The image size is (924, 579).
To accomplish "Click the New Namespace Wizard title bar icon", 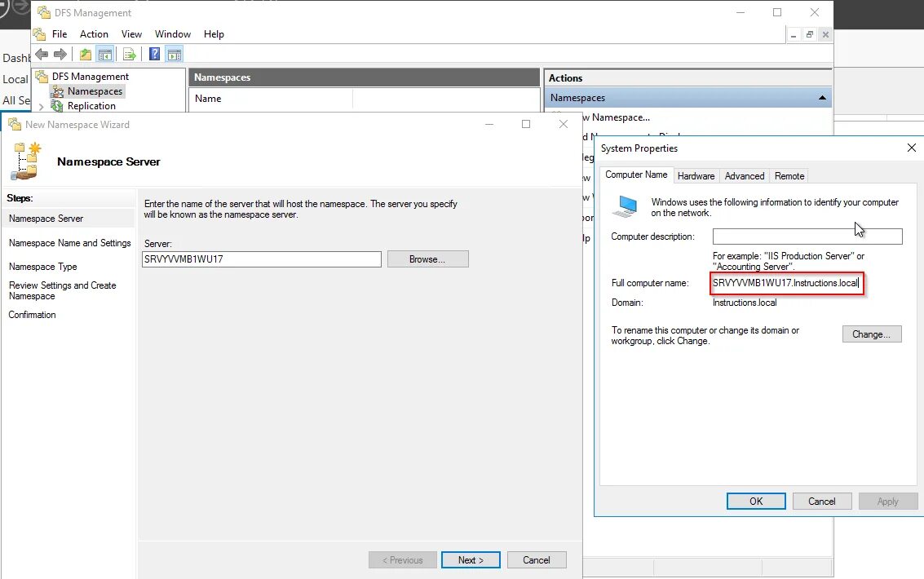I will pyautogui.click(x=15, y=124).
